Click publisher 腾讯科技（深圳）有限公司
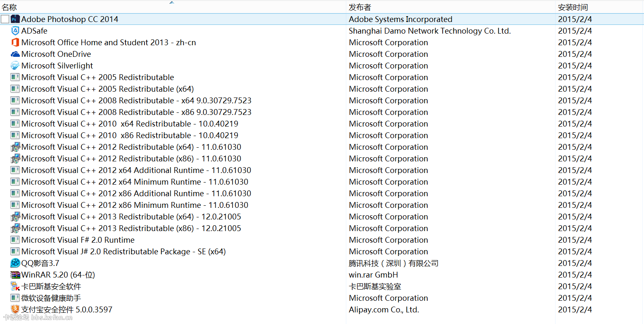The image size is (644, 324). (394, 263)
